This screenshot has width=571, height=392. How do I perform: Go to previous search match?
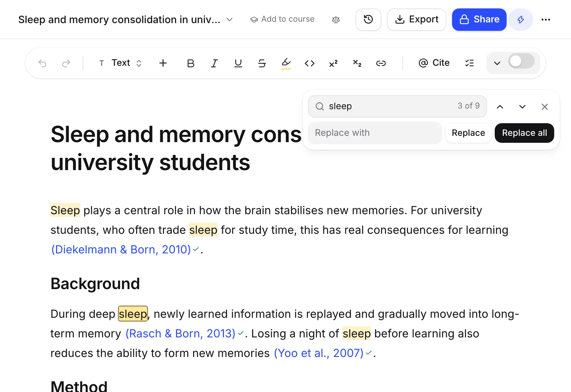pos(500,107)
